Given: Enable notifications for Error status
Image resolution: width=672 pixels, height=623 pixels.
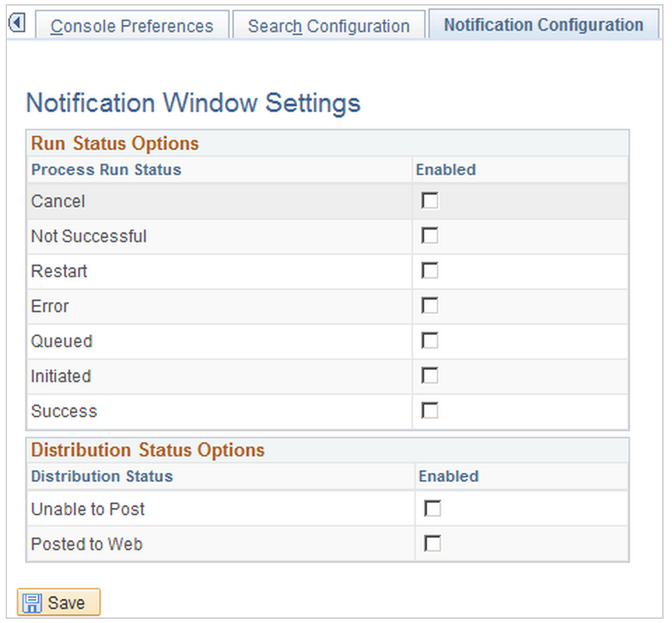Looking at the screenshot, I should click(430, 306).
